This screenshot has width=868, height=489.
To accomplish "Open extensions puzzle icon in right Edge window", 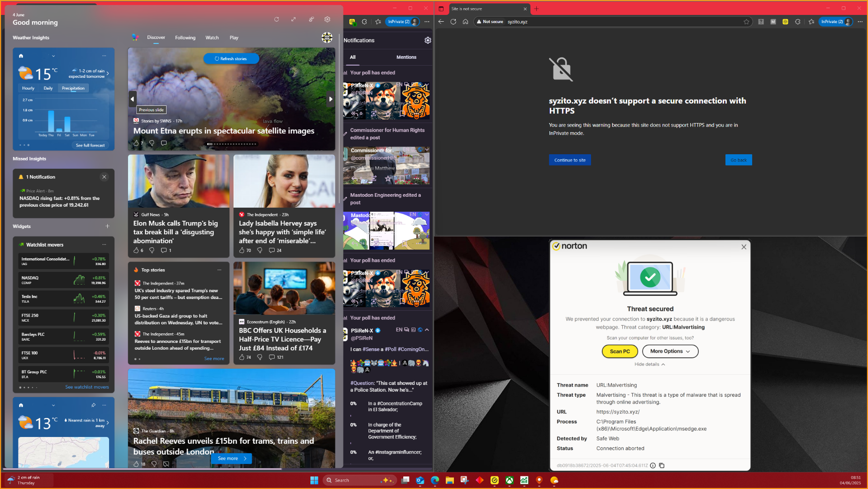I will point(798,22).
